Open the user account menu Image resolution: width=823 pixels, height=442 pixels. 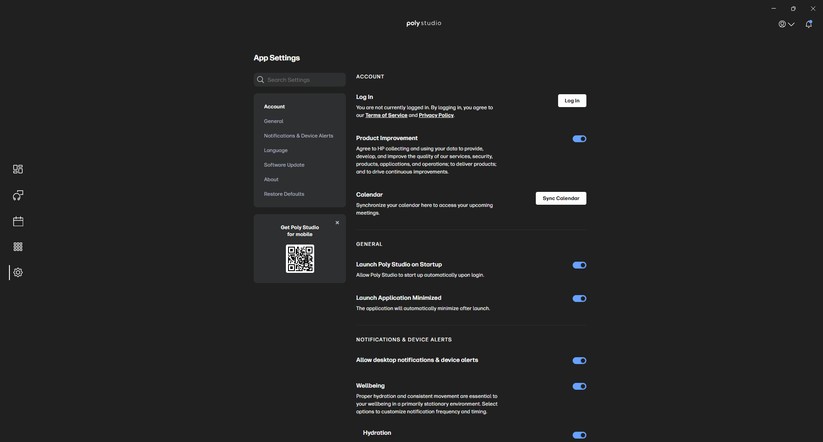[786, 24]
